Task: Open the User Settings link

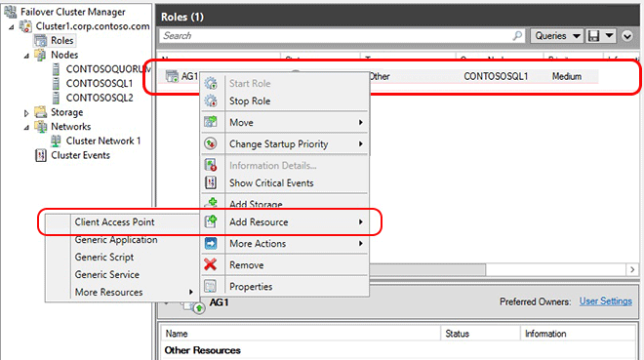Action: click(x=605, y=300)
